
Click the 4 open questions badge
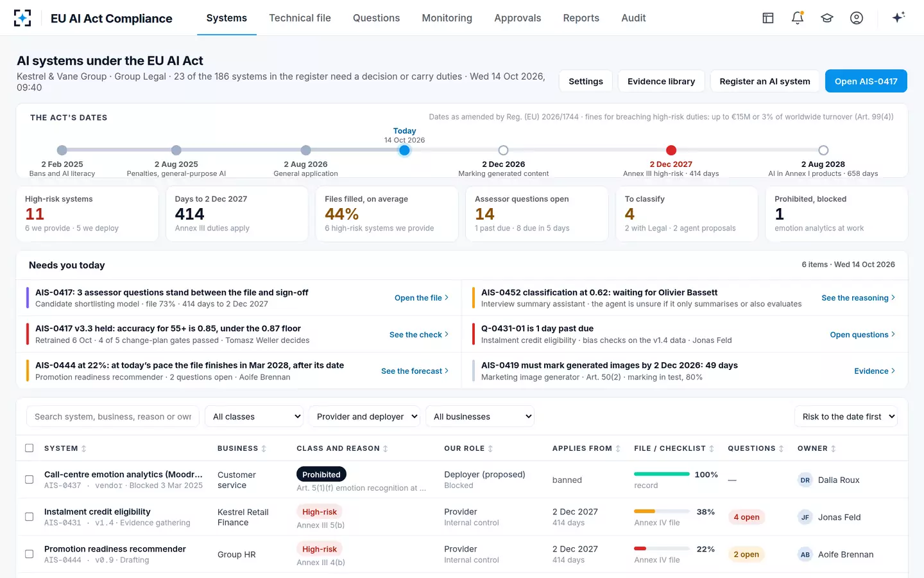pos(746,517)
